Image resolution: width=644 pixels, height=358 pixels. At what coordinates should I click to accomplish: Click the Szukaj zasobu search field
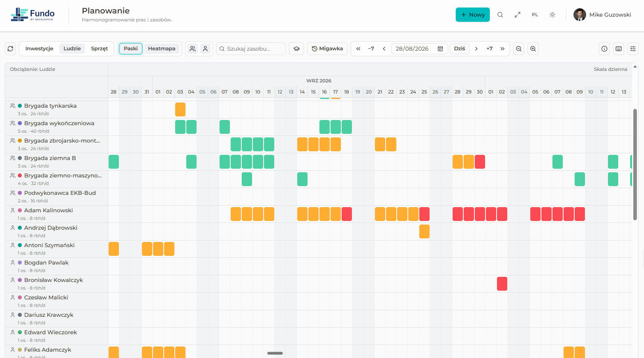coord(251,49)
